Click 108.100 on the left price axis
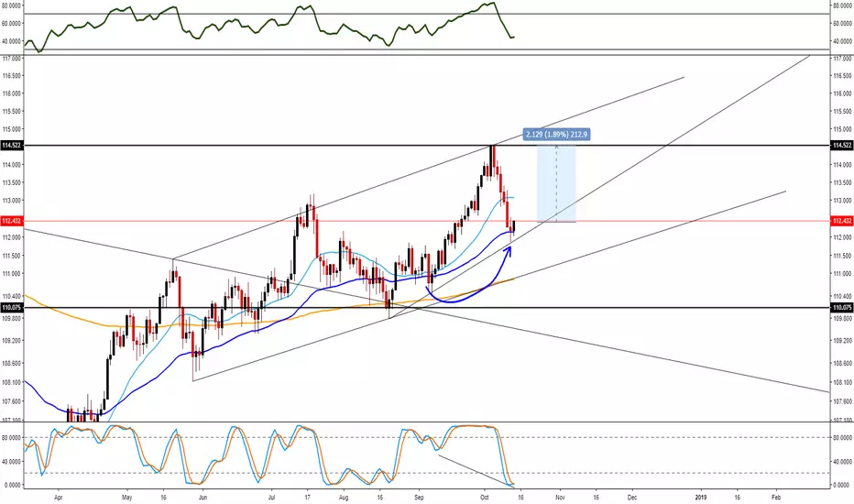The height and width of the screenshot is (504, 854). [11, 382]
